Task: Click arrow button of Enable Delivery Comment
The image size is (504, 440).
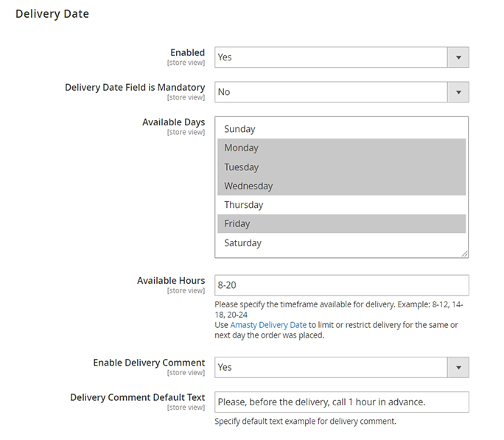Action: click(x=458, y=367)
